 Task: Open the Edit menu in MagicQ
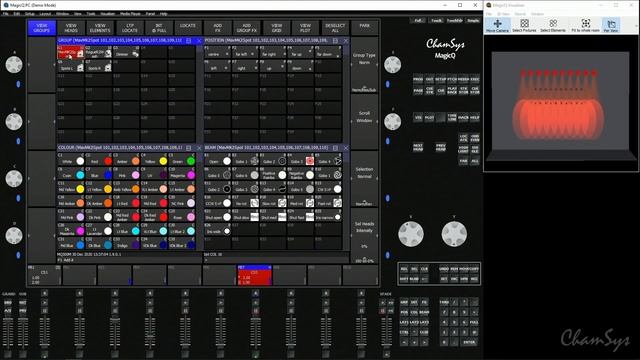(x=17, y=13)
